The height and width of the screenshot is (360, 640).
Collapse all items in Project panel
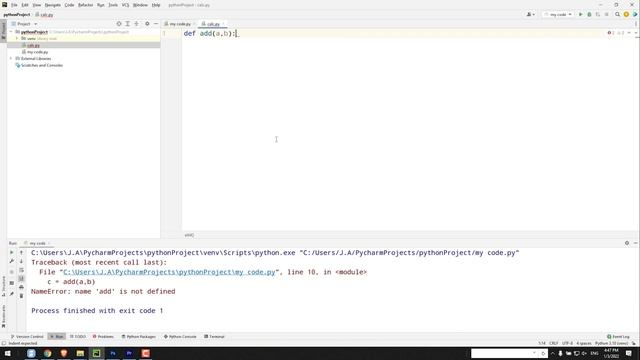[136, 24]
